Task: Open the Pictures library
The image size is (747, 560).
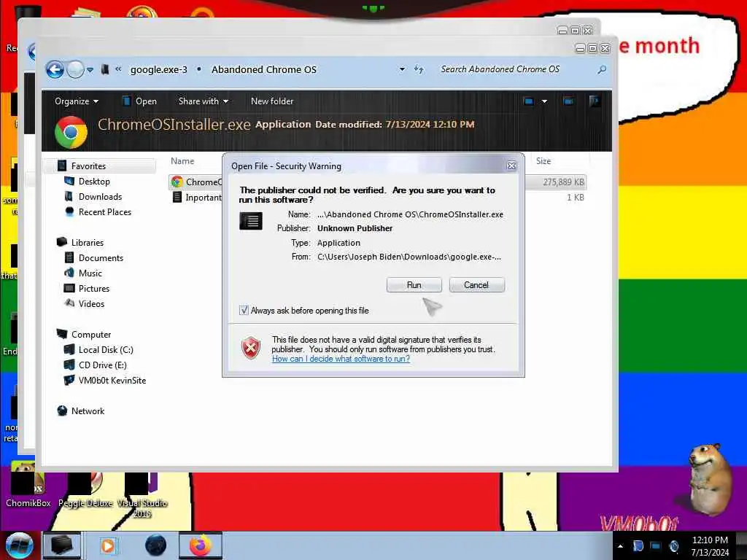Action: [94, 288]
